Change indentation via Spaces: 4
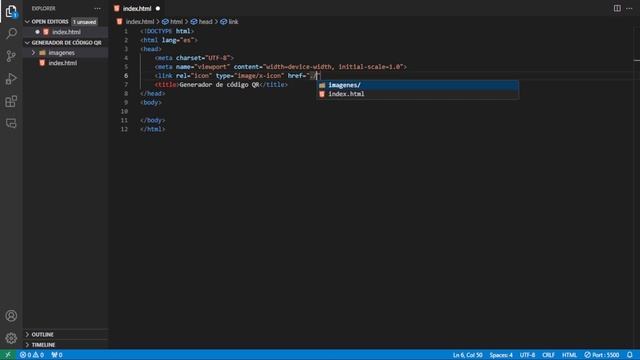Image resolution: width=640 pixels, height=360 pixels. [x=501, y=355]
